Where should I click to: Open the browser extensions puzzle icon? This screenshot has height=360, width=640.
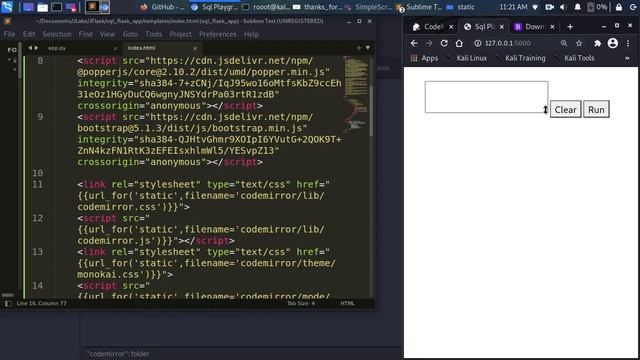point(598,43)
